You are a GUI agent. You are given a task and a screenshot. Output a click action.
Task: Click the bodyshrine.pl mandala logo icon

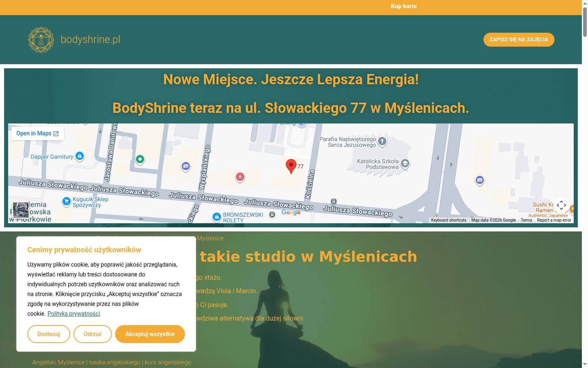(x=41, y=40)
